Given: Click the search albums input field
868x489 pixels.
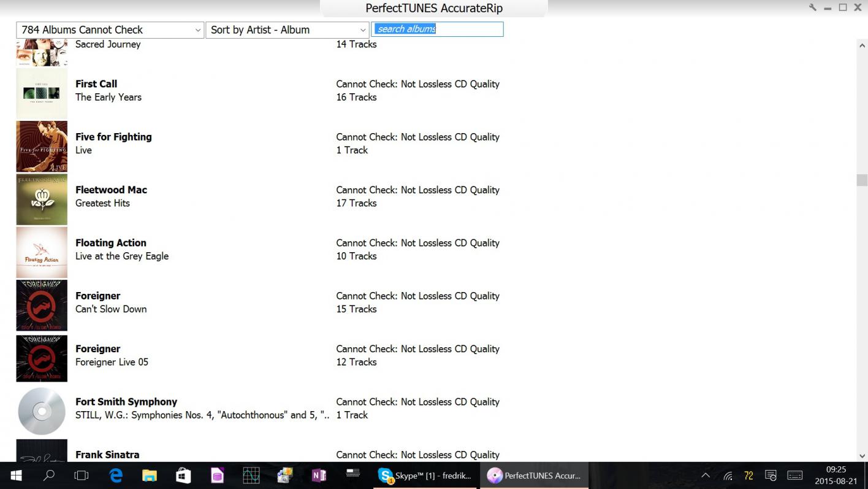Looking at the screenshot, I should tap(437, 29).
